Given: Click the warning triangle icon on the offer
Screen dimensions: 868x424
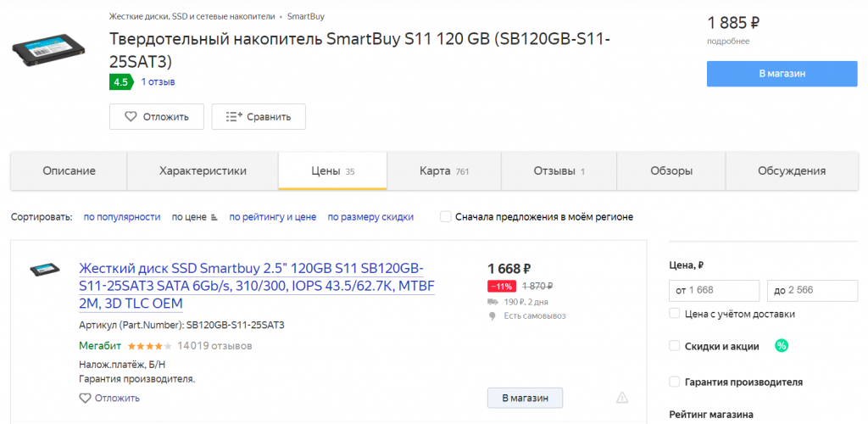Looking at the screenshot, I should coord(622,397).
